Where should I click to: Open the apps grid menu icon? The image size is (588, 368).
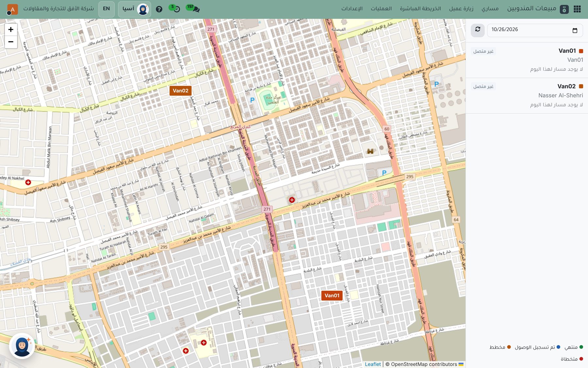coord(577,9)
